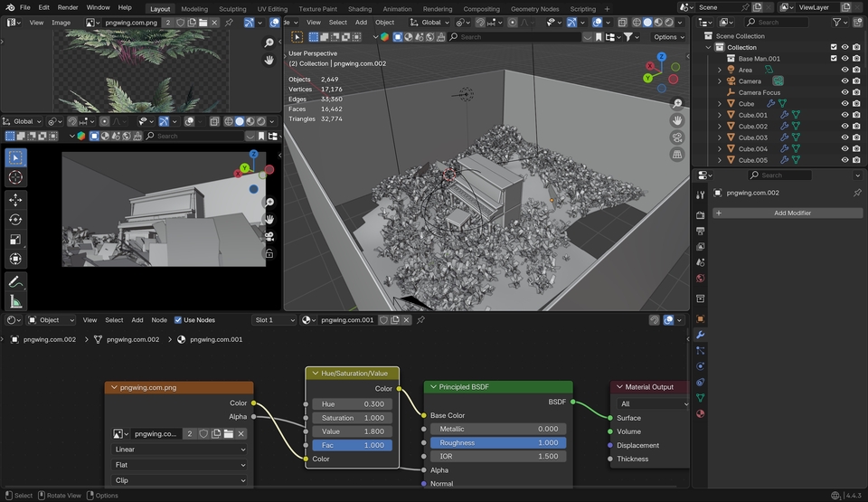
Task: Open viewport Options button
Action: [668, 37]
